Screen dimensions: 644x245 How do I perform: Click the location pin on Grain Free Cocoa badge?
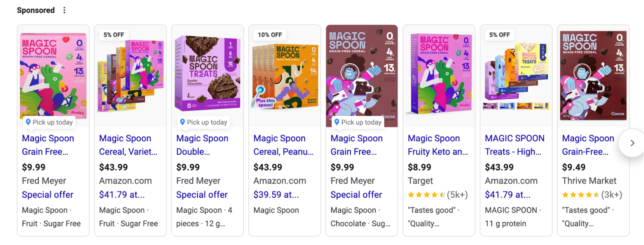337,122
